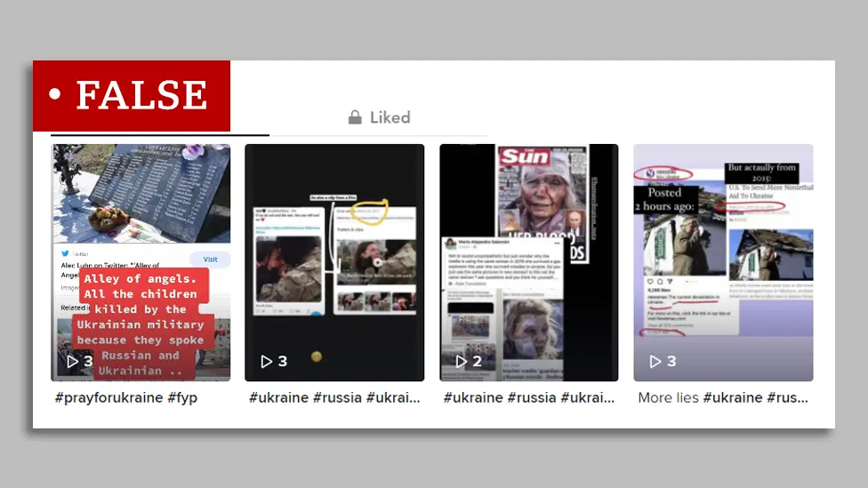Image resolution: width=868 pixels, height=488 pixels.
Task: Open the 'Posted 2 hours ago' video thumbnail
Action: [722, 262]
